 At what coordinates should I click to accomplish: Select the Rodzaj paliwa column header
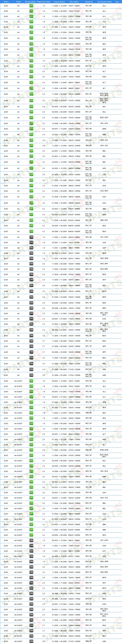pos(30,2)
